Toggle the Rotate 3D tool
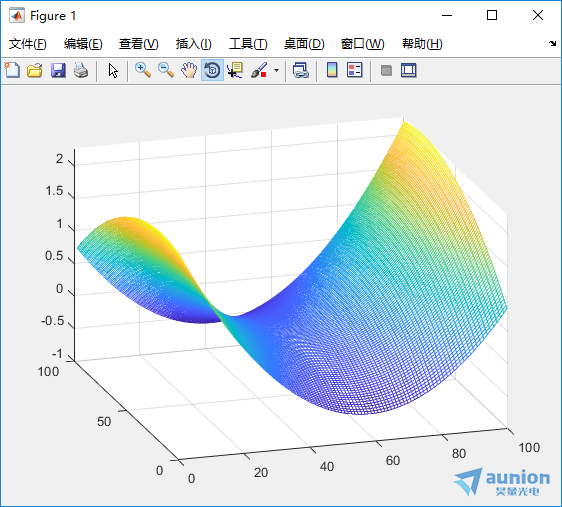Image resolution: width=562 pixels, height=507 pixels. pyautogui.click(x=213, y=70)
